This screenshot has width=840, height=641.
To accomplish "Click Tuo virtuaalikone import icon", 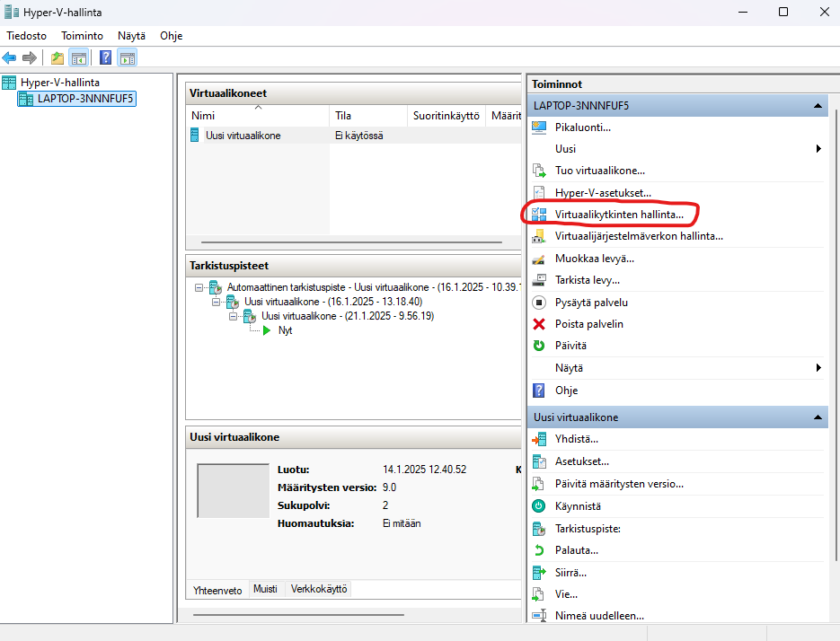I will point(539,171).
